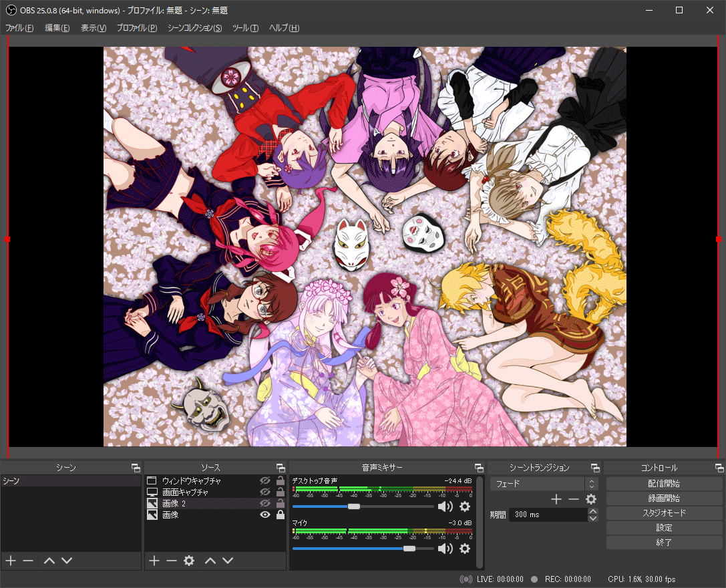726x588 pixels.
Task: Select the 画像 2 source row
Action: [x=215, y=503]
